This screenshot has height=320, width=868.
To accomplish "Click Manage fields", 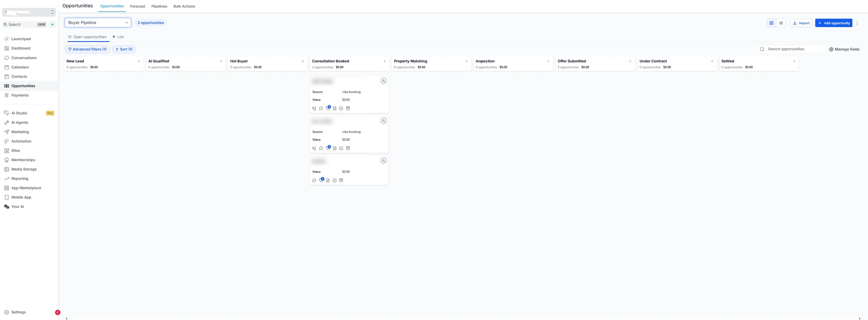I will pos(844,49).
